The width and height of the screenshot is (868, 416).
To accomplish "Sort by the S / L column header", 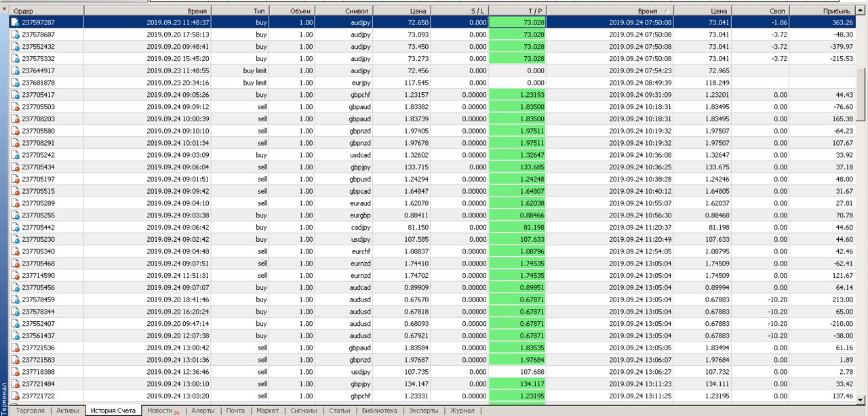I will point(459,11).
